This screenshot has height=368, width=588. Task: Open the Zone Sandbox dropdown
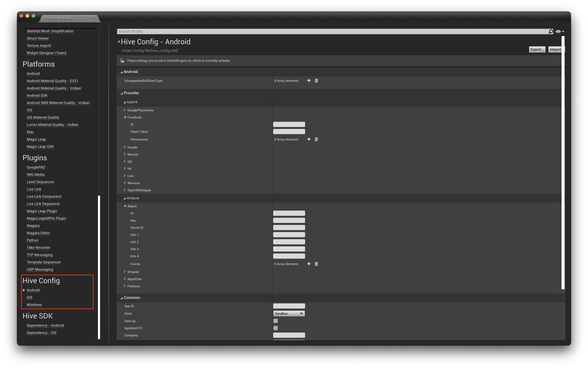289,313
